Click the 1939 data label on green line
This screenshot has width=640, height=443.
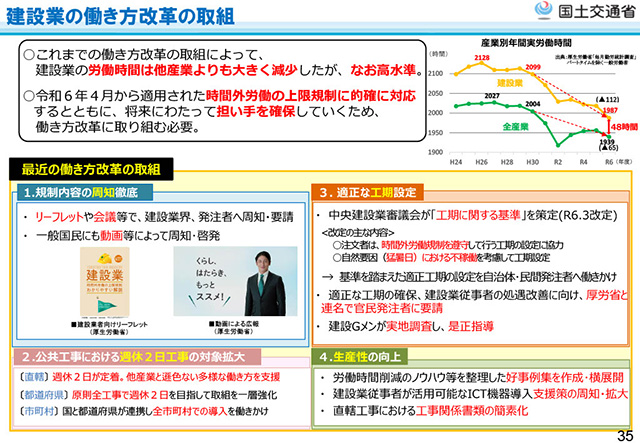[606, 143]
